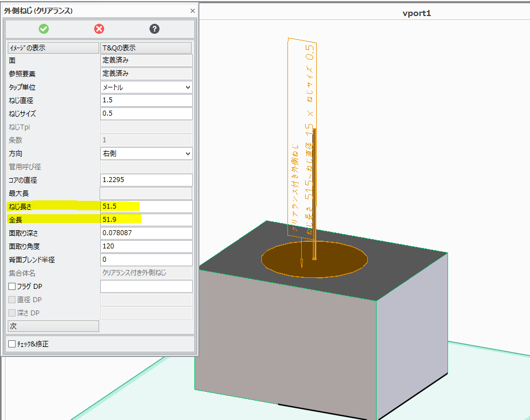This screenshot has width=530, height=420.
Task: Close the 外側ねじ dialog panel
Action: click(x=192, y=11)
